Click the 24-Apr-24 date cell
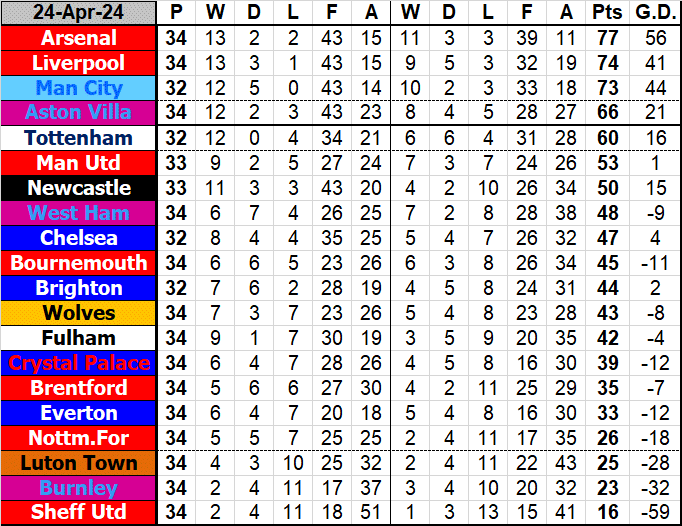Viewport: 682px width, 526px height. tap(78, 13)
